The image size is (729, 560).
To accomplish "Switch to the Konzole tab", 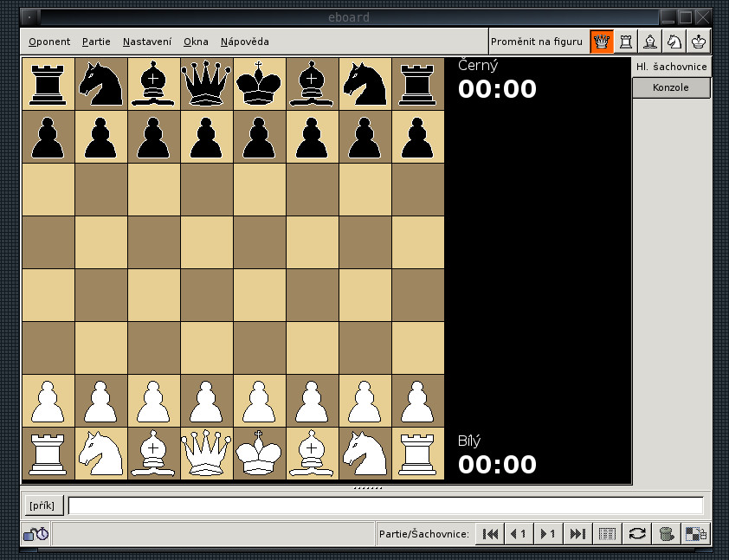I will pyautogui.click(x=671, y=87).
